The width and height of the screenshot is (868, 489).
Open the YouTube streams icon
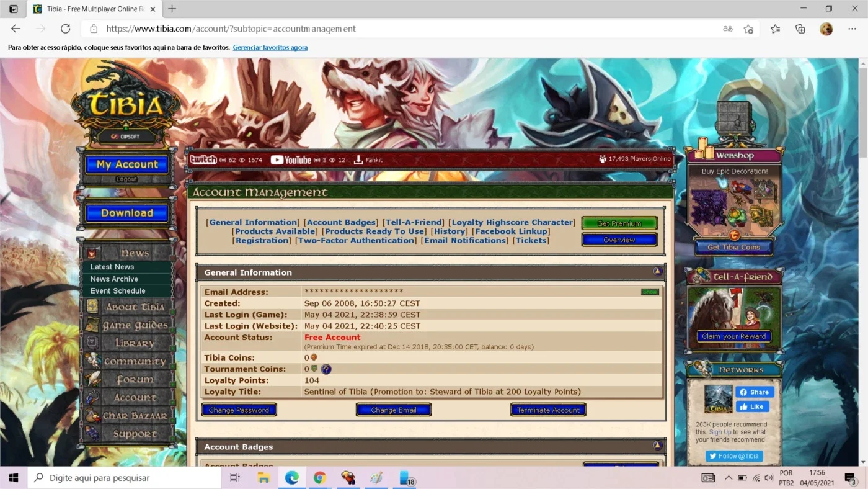pyautogui.click(x=291, y=159)
